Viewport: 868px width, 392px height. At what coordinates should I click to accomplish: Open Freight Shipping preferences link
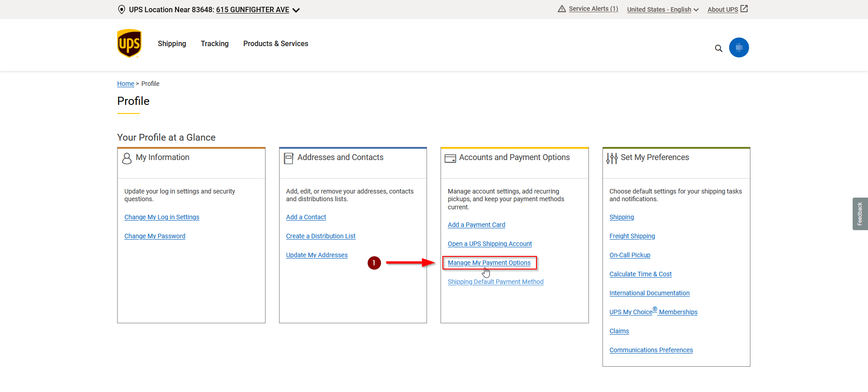pos(632,236)
